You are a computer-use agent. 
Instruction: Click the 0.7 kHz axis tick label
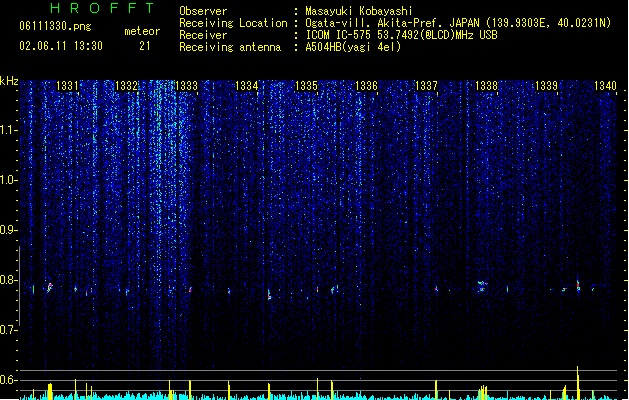pos(9,330)
